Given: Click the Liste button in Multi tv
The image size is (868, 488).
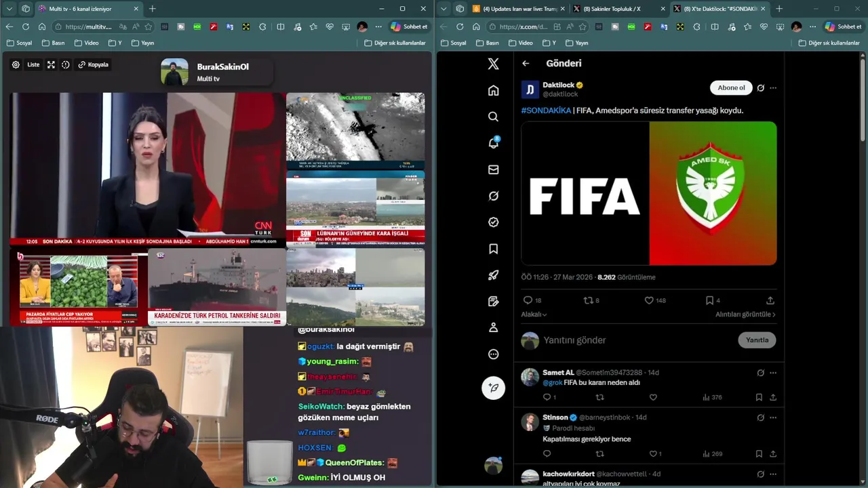Looking at the screenshot, I should 33,64.
